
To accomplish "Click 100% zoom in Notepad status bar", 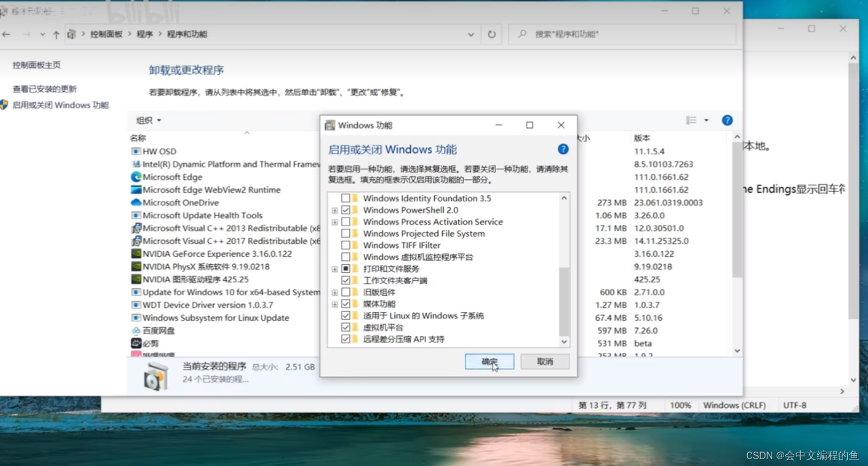I will [681, 405].
